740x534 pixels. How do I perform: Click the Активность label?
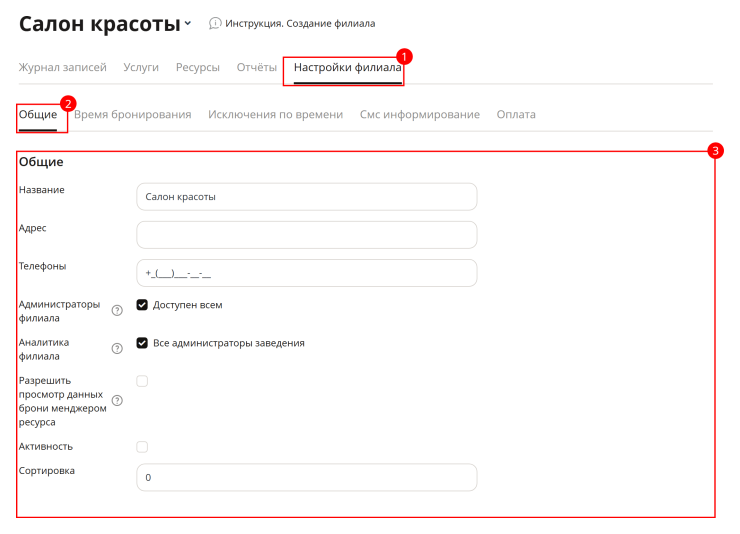tap(46, 446)
